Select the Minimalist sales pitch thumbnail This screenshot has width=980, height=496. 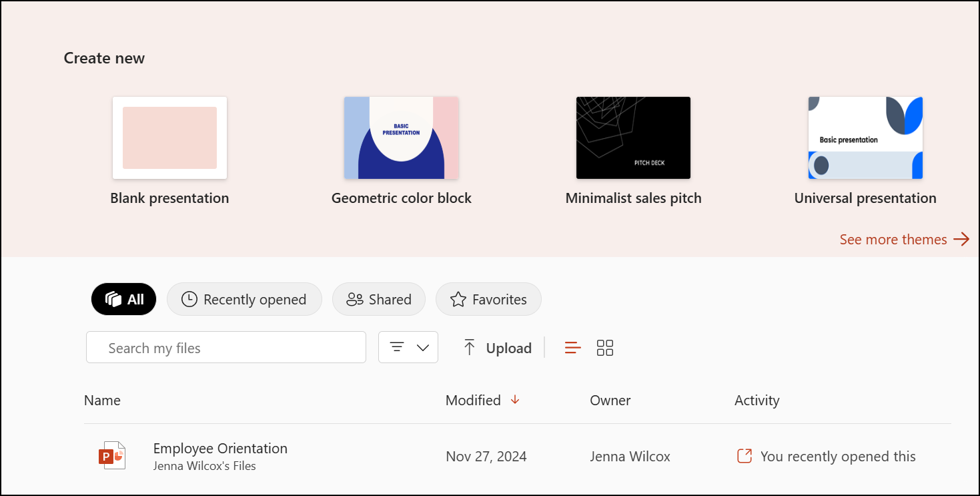tap(632, 138)
